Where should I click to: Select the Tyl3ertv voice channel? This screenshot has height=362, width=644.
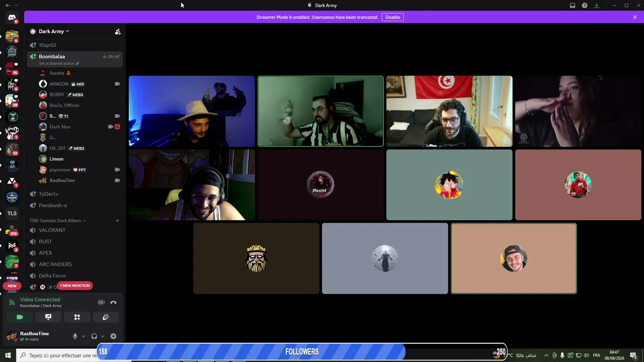tap(75, 194)
